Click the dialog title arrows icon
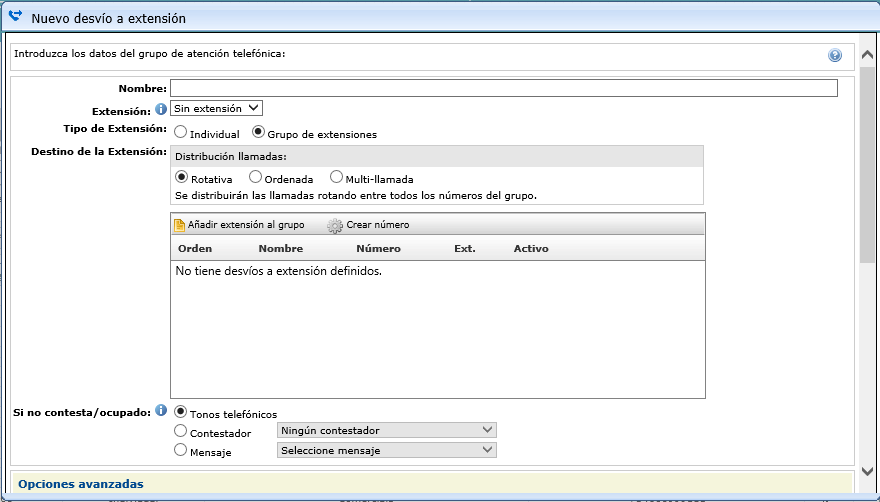Image resolution: width=880 pixels, height=502 pixels. pos(16,17)
